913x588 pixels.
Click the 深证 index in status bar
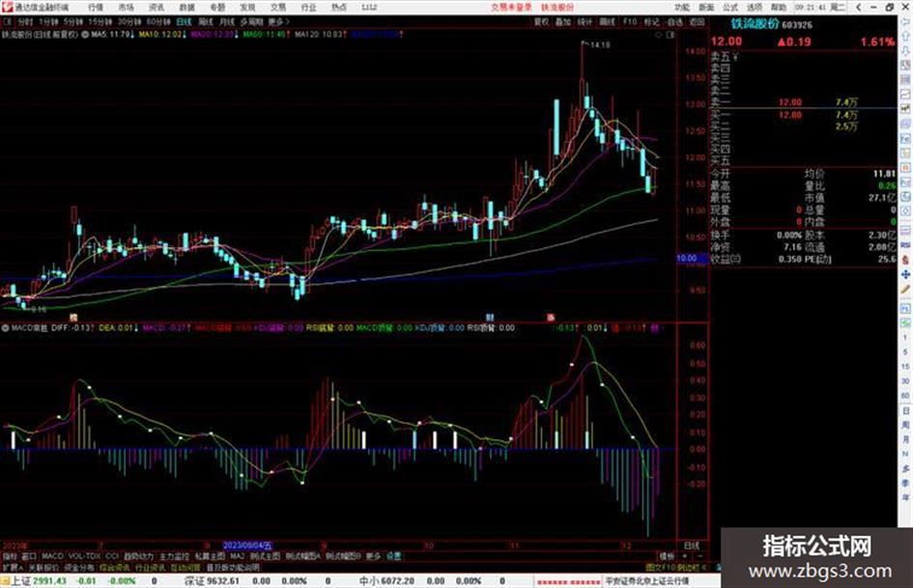[x=195, y=581]
